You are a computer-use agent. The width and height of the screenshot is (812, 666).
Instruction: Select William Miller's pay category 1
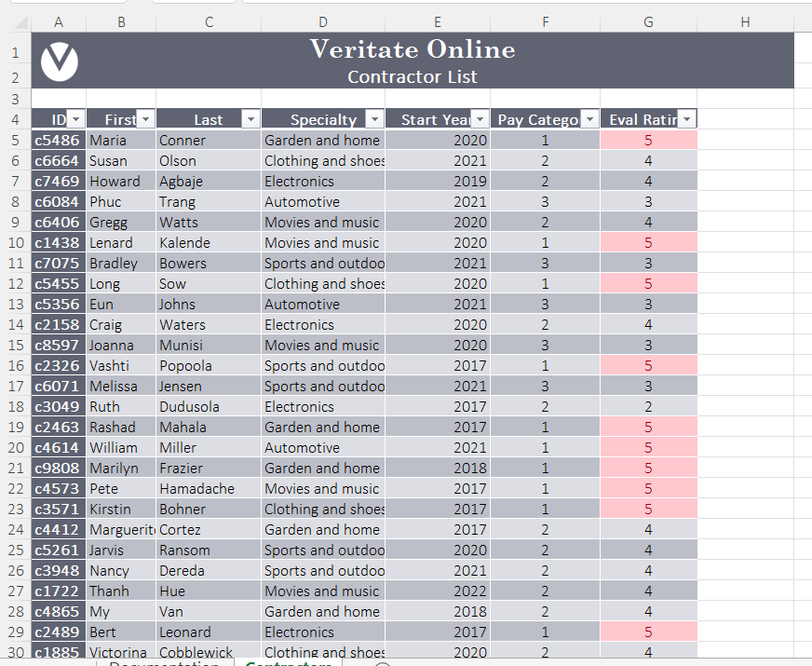pos(546,447)
